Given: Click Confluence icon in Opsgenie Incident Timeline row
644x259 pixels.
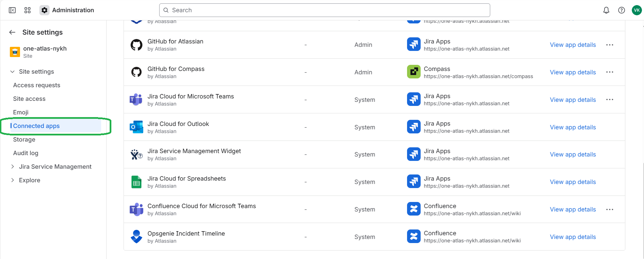Looking at the screenshot, I should (414, 236).
